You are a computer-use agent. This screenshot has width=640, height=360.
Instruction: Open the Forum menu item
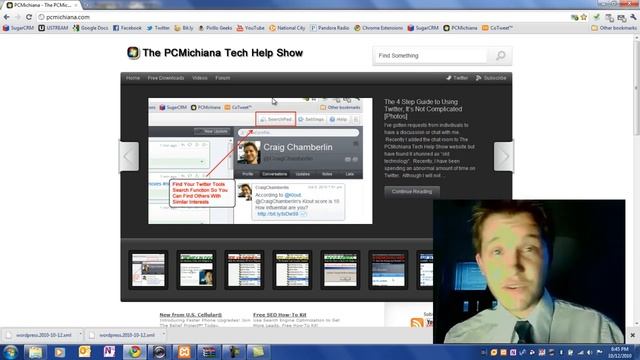pyautogui.click(x=222, y=78)
